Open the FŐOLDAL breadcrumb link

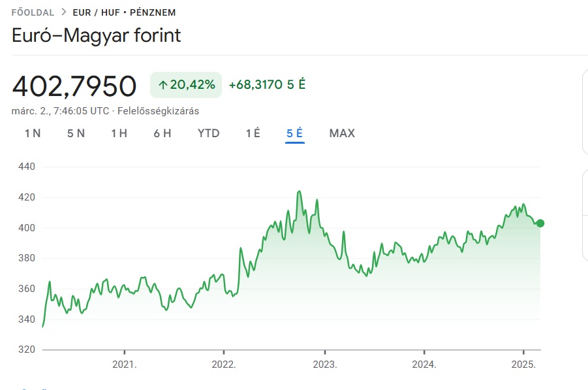33,12
